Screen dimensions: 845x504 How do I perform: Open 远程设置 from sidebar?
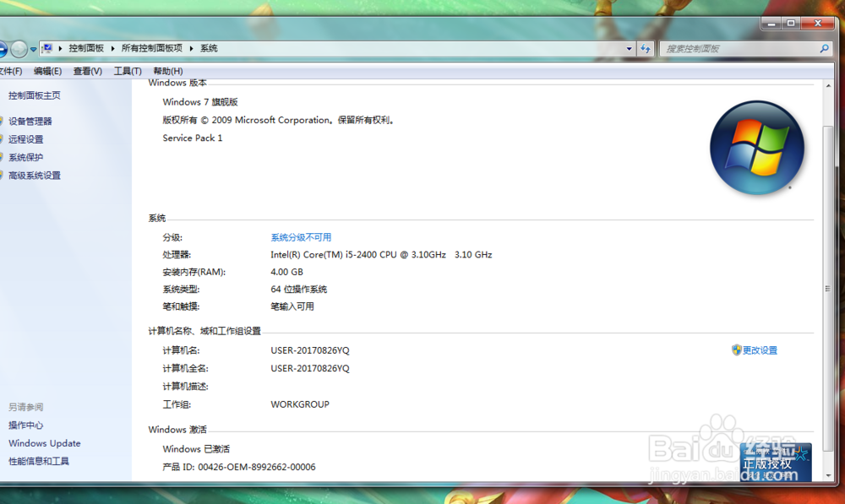[x=26, y=139]
